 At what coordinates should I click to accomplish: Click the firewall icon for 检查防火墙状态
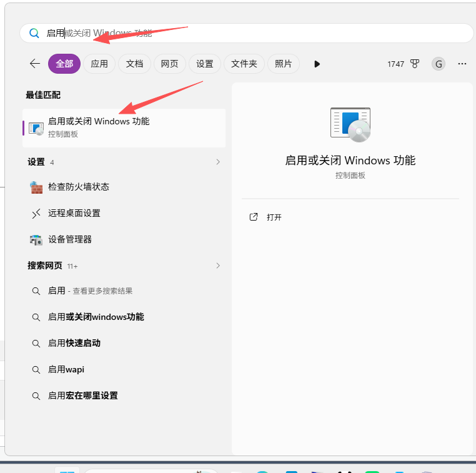tap(36, 187)
